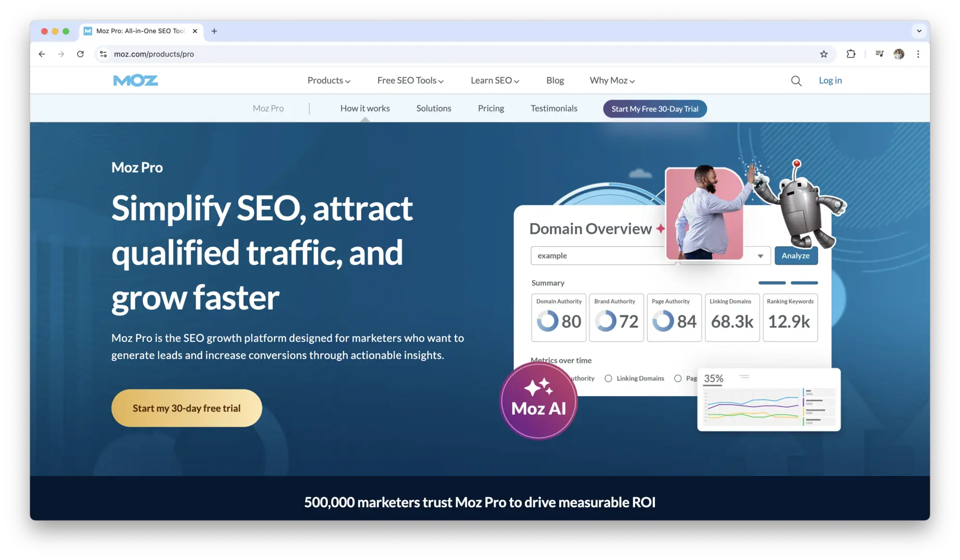Jump to the How it works section
Image resolution: width=960 pixels, height=560 pixels.
click(365, 108)
